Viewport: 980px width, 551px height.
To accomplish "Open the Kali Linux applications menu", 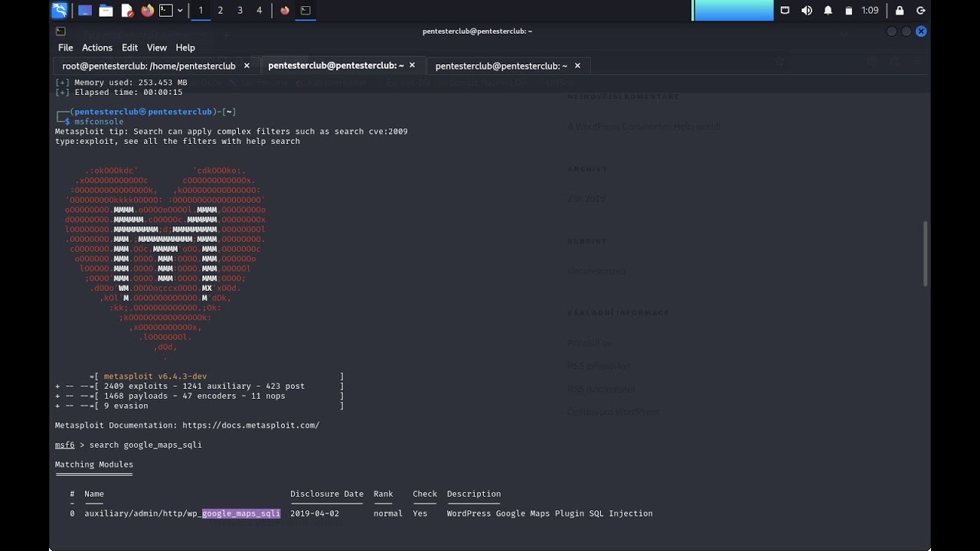I will click(60, 10).
